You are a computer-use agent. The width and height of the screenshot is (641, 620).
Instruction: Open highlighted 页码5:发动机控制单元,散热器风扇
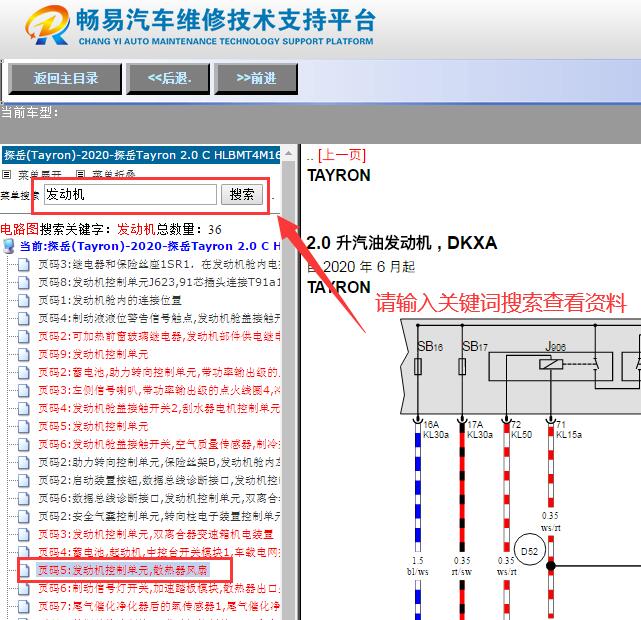123,570
